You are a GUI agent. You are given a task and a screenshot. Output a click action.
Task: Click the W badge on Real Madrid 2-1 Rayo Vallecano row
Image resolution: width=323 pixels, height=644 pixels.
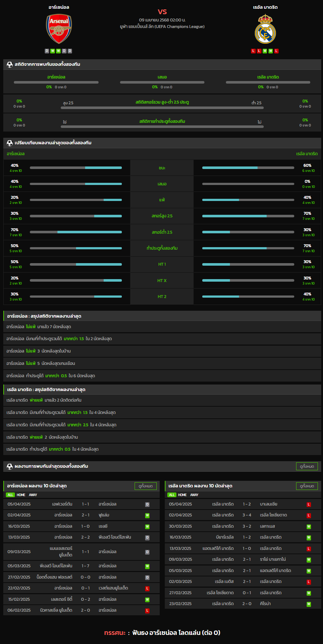tap(309, 560)
